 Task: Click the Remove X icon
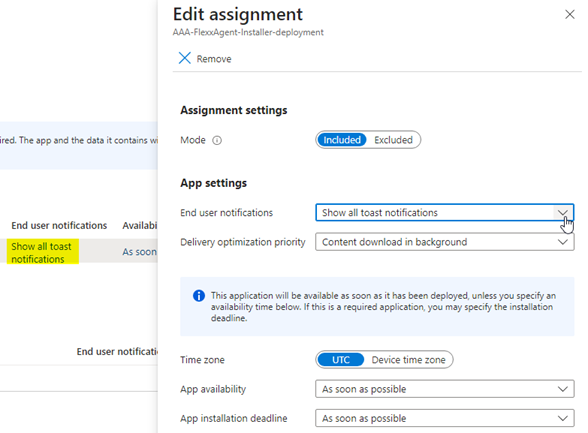pyautogui.click(x=184, y=58)
